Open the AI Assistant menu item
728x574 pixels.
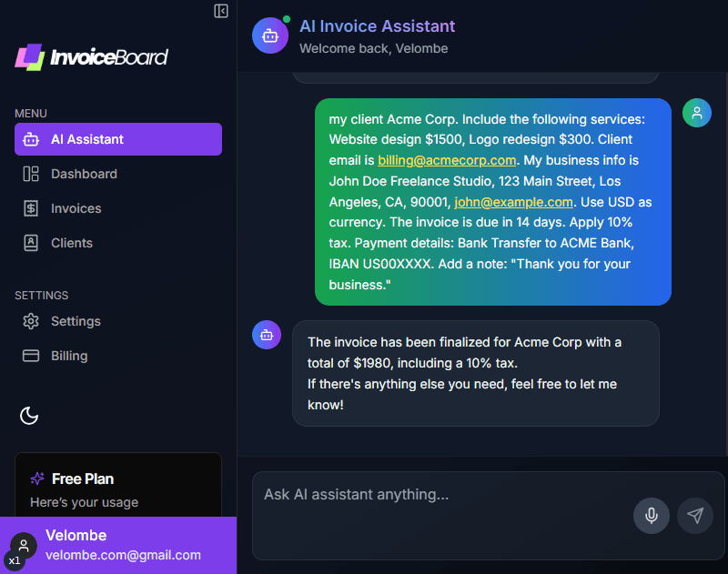pyautogui.click(x=118, y=139)
